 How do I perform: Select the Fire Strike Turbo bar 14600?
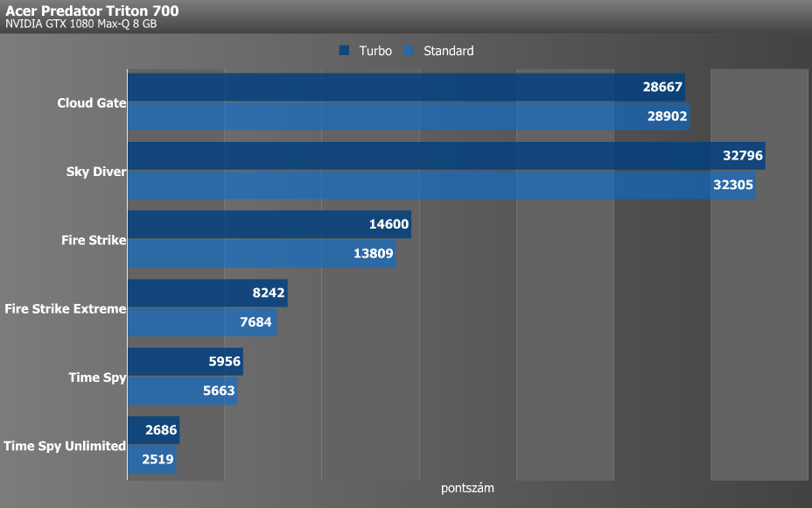coord(269,224)
